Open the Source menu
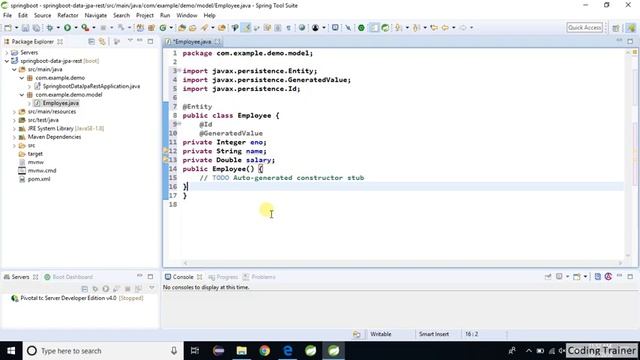The width and height of the screenshot is (640, 360). point(42,16)
